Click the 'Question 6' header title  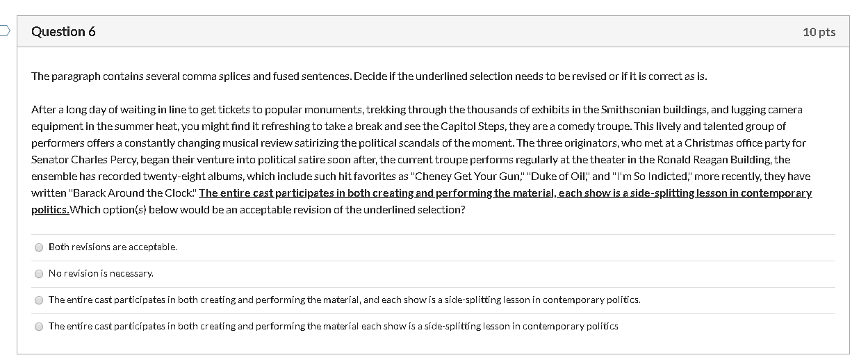point(63,31)
